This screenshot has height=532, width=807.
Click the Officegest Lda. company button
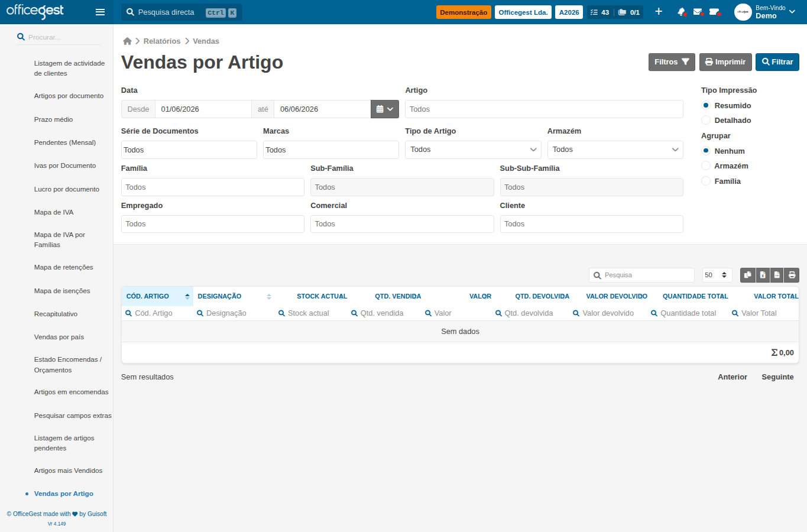pos(523,12)
